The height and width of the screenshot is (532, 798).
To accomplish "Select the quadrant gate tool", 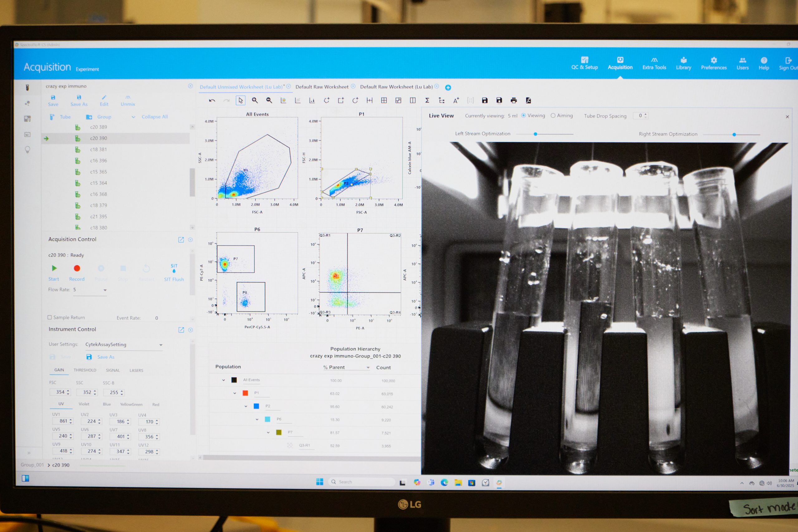I will [x=384, y=100].
